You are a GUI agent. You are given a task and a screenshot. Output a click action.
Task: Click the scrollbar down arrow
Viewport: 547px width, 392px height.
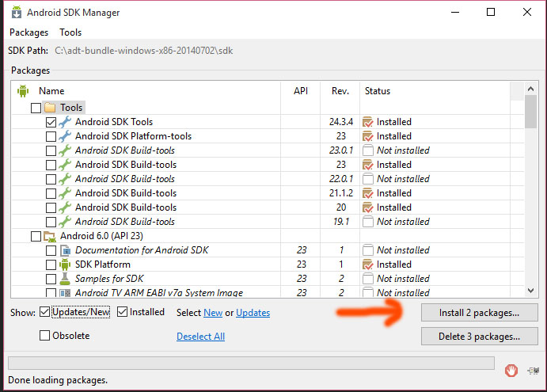[531, 291]
